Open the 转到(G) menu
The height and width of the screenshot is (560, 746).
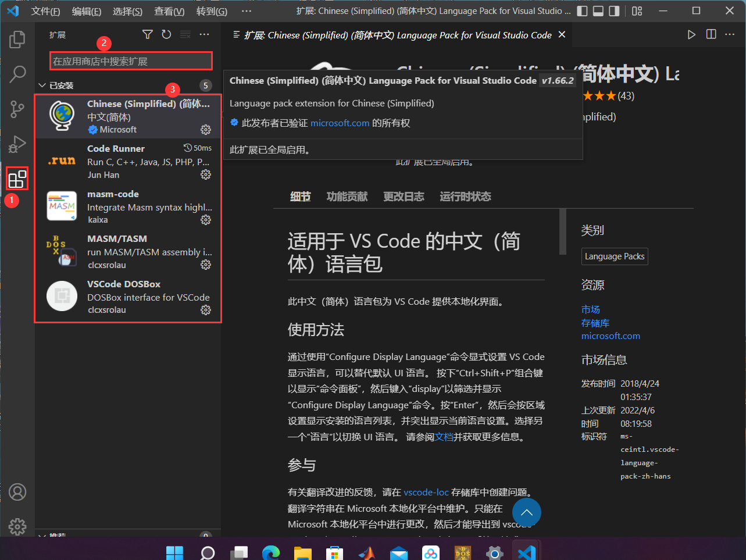click(212, 11)
